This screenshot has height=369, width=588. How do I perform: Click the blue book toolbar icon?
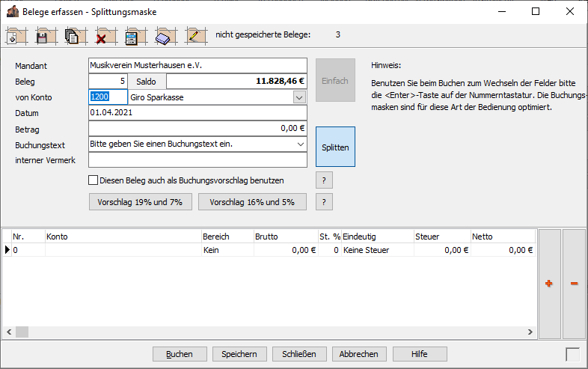[164, 35]
